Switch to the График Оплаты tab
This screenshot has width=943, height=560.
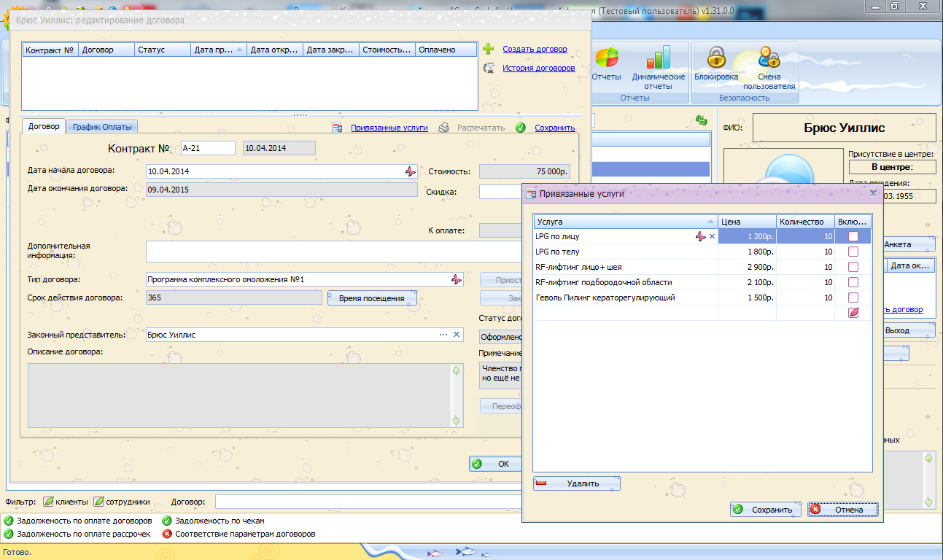click(x=102, y=127)
